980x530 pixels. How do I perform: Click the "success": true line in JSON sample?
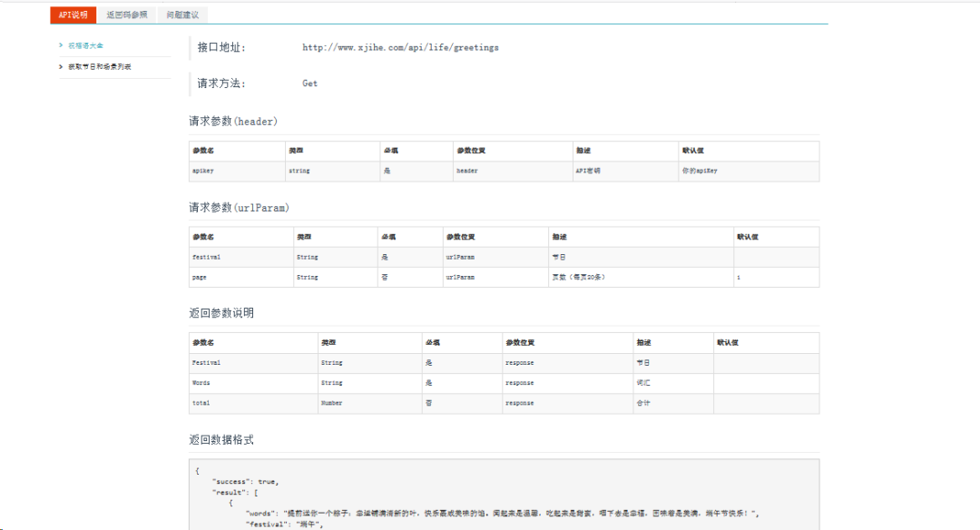[246, 482]
